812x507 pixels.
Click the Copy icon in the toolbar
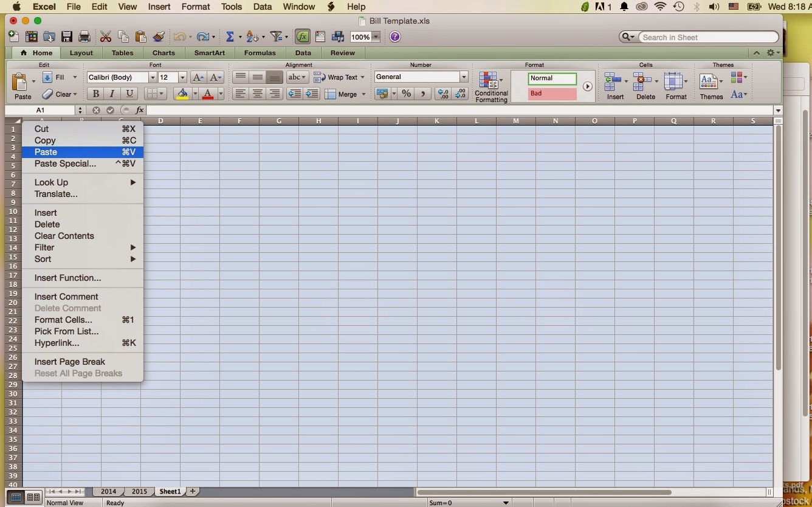[123, 37]
